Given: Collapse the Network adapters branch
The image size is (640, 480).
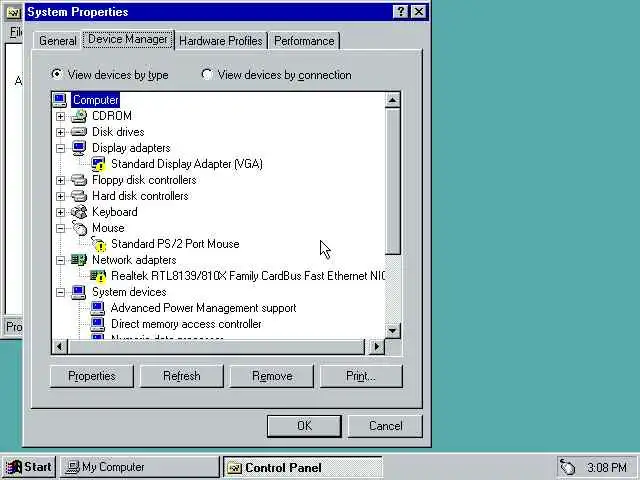Looking at the screenshot, I should [60, 260].
